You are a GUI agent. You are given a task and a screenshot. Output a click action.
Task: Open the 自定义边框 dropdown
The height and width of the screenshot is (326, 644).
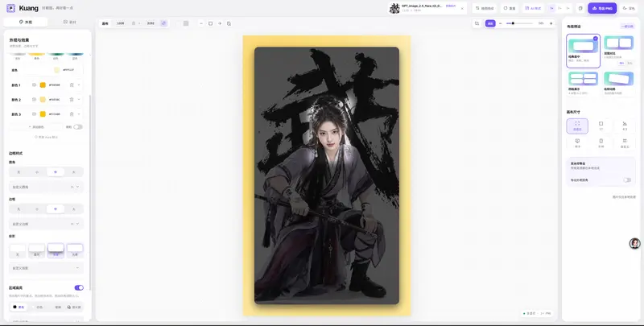tap(46, 224)
